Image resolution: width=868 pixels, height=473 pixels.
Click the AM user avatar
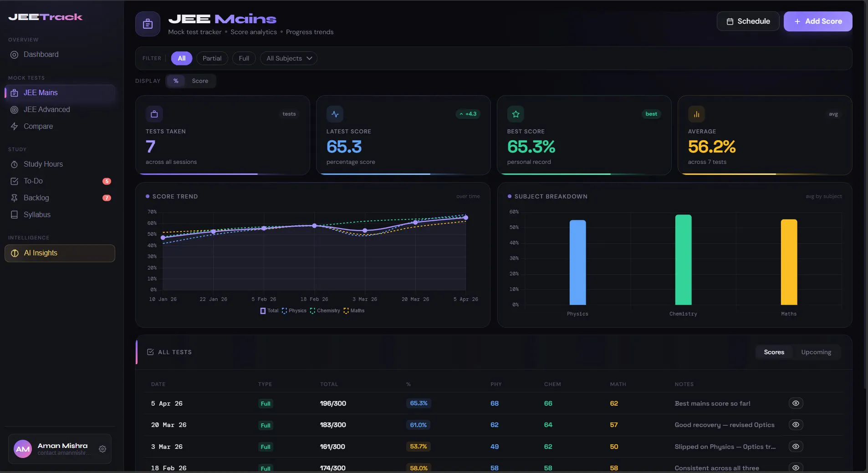click(23, 449)
